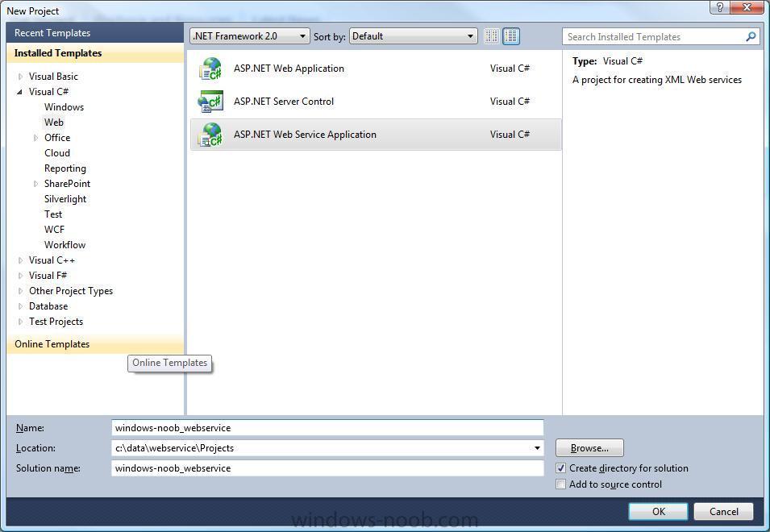
Task: Close the New Project dialog
Action: pos(747,7)
